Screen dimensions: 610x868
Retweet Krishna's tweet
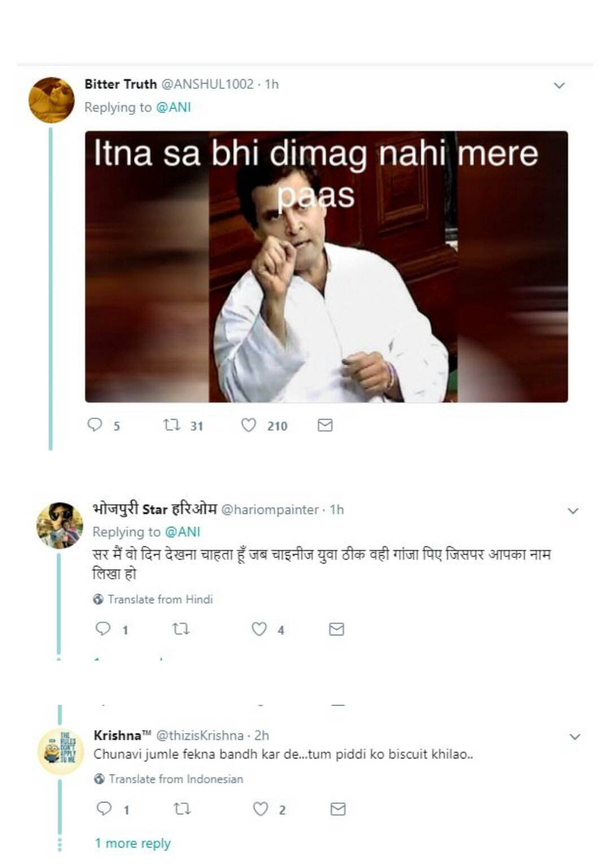point(182,809)
